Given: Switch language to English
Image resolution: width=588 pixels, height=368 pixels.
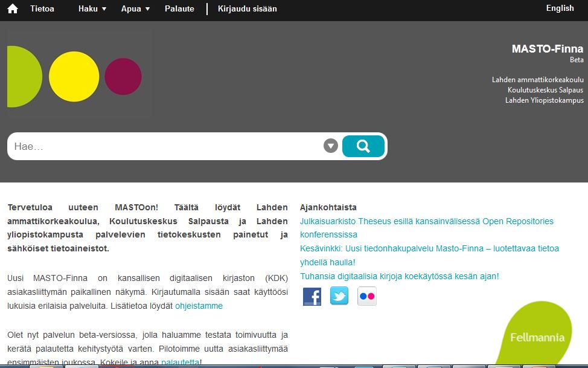Looking at the screenshot, I should click(x=560, y=8).
